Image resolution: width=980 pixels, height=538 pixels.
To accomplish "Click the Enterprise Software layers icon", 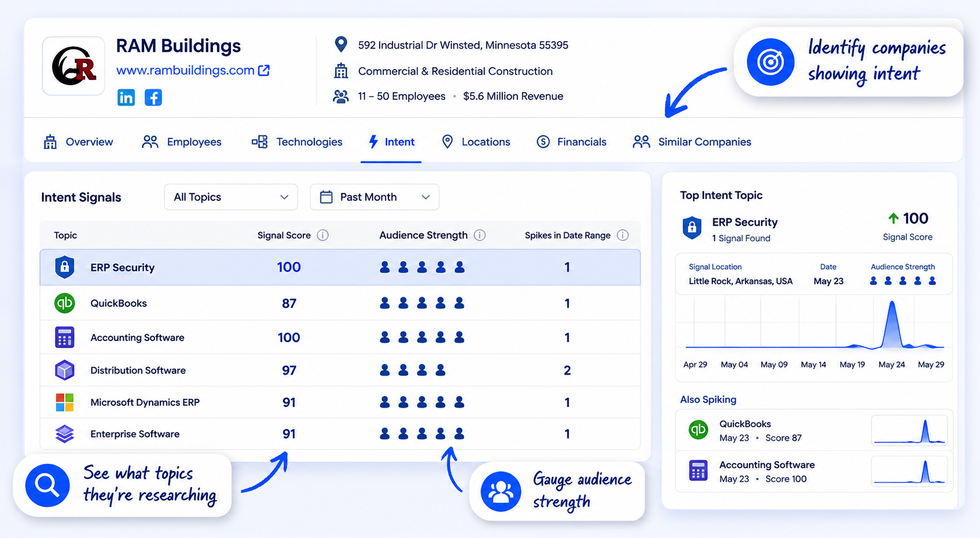I will (x=65, y=434).
